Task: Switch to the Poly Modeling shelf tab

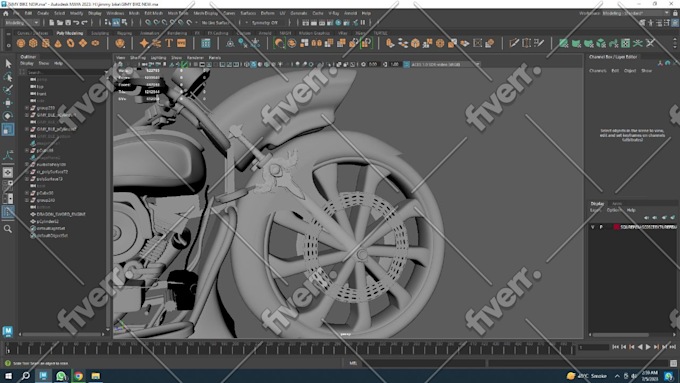Action: click(x=69, y=33)
